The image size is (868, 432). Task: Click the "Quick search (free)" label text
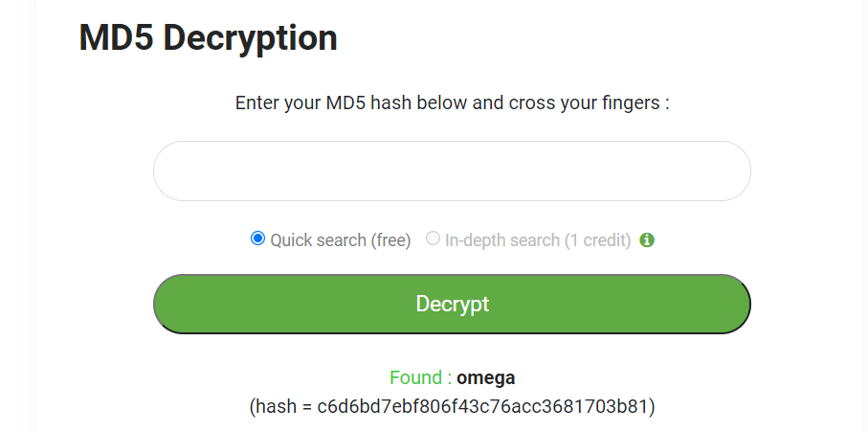point(340,239)
